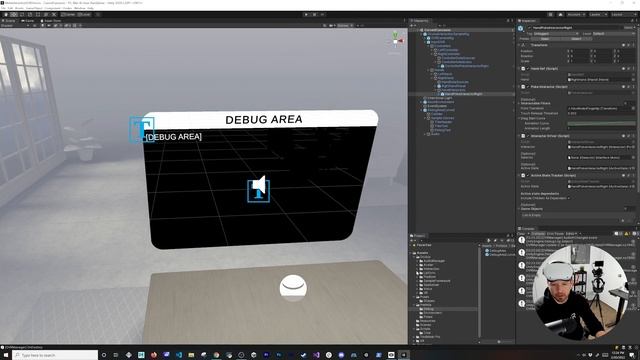
Task: Select the Move tool in toolbar
Action: click(x=14, y=15)
